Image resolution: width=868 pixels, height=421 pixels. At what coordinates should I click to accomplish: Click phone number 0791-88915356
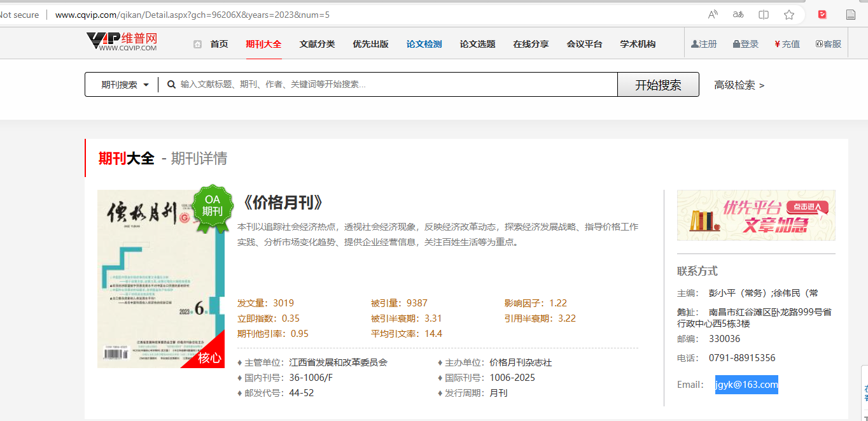pyautogui.click(x=742, y=358)
